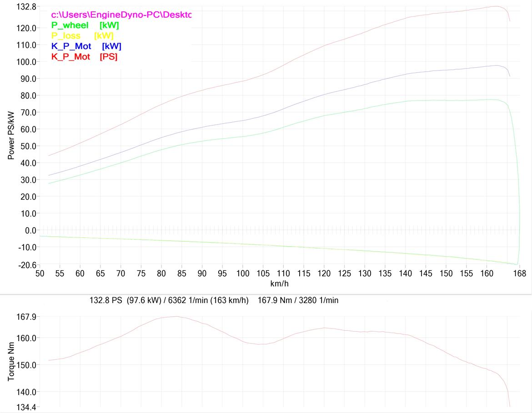The width and height of the screenshot is (532, 413).
Task: Click the 134.4 torque axis minimum value
Action: (26, 407)
